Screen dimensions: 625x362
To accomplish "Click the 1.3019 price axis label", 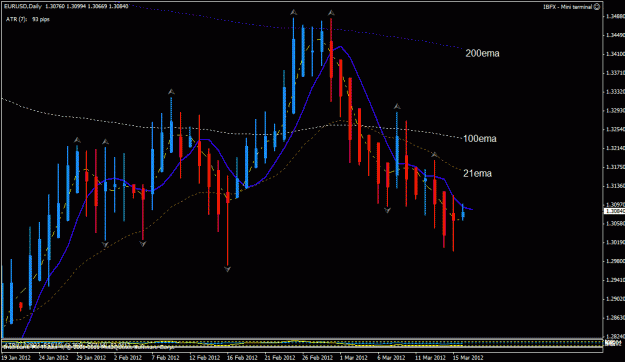I will pyautogui.click(x=615, y=242).
